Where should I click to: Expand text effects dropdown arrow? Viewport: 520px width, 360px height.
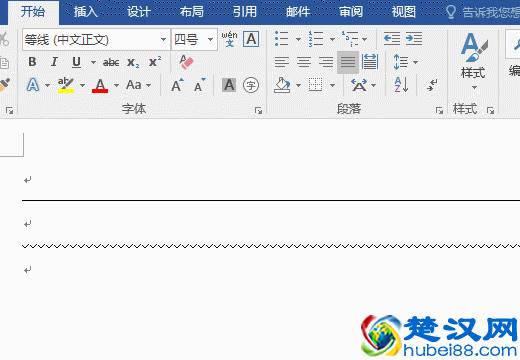click(x=47, y=86)
